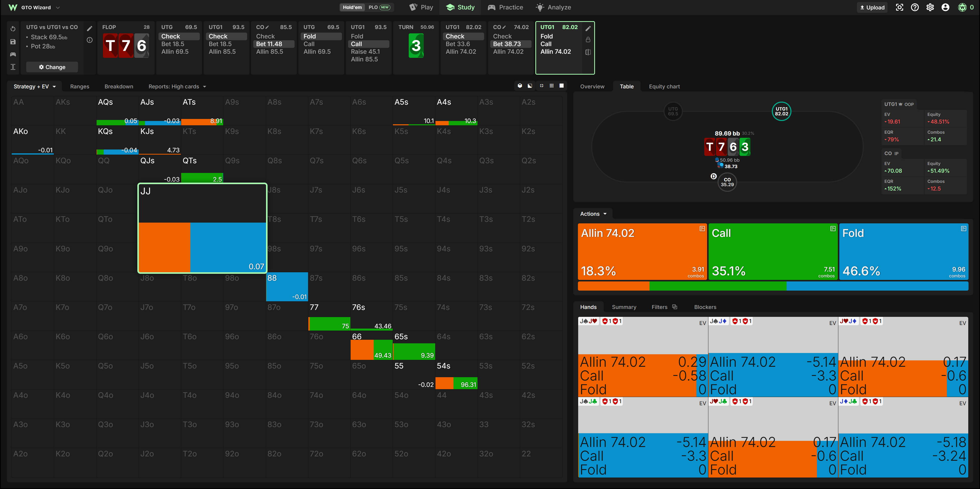
Task: Click the expand icon on the Allin 74.02 action card
Action: 702,228
